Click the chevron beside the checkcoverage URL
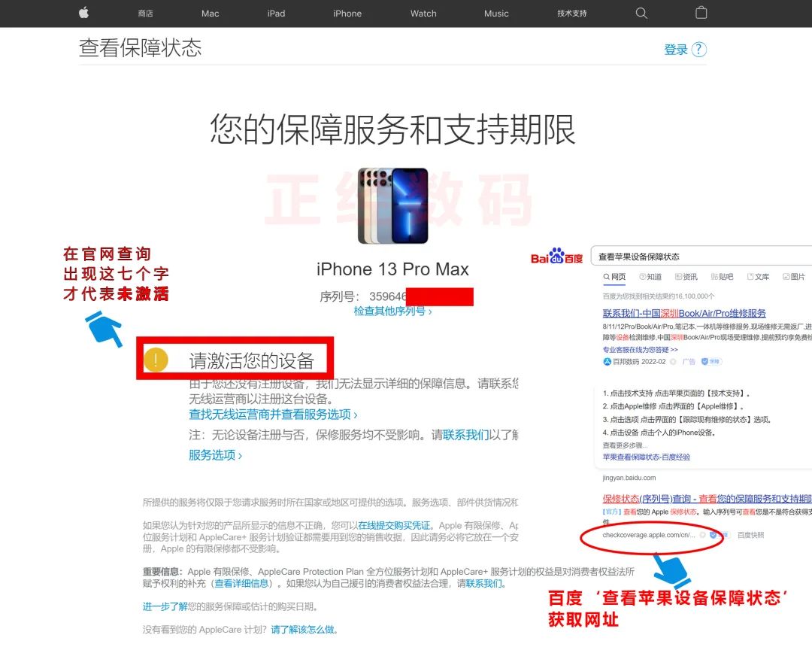812x647 pixels. click(x=703, y=535)
